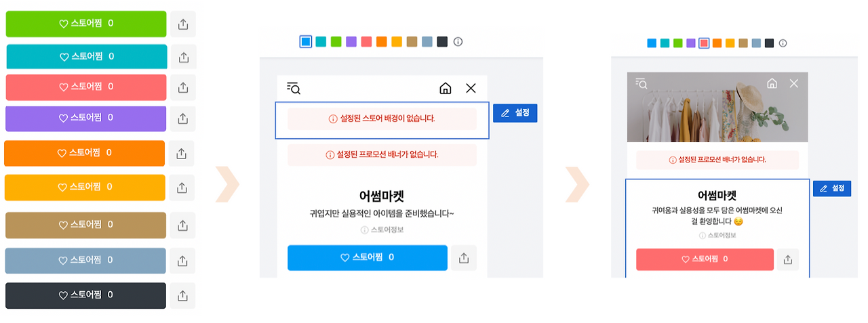The width and height of the screenshot is (868, 323).
Task: Click share icon beside teal 스토어찜 button
Action: click(x=182, y=57)
